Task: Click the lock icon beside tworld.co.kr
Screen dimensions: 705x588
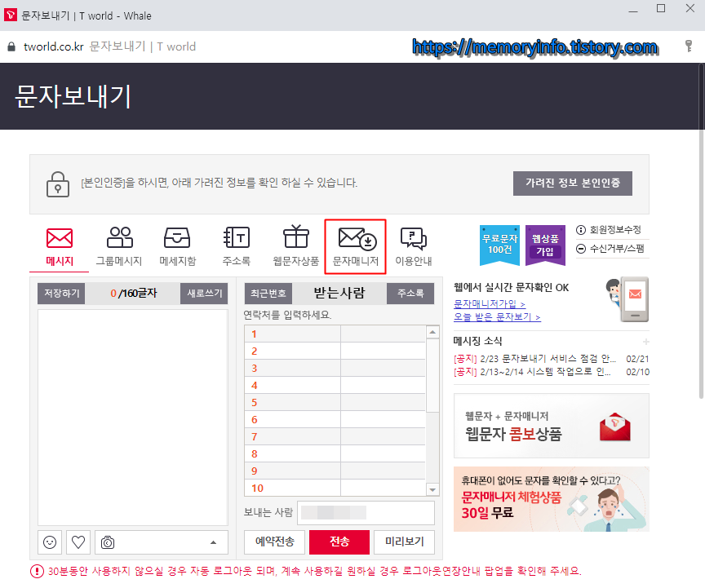Action: coord(11,46)
